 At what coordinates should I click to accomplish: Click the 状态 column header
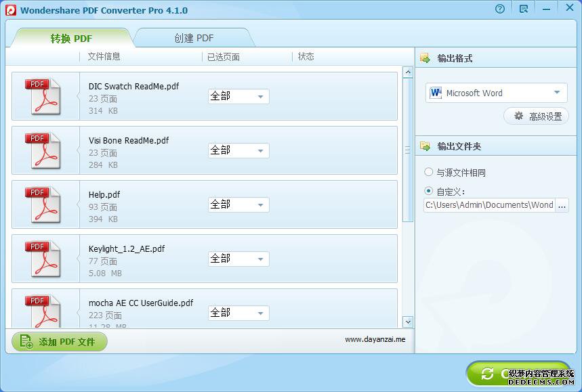coord(306,56)
